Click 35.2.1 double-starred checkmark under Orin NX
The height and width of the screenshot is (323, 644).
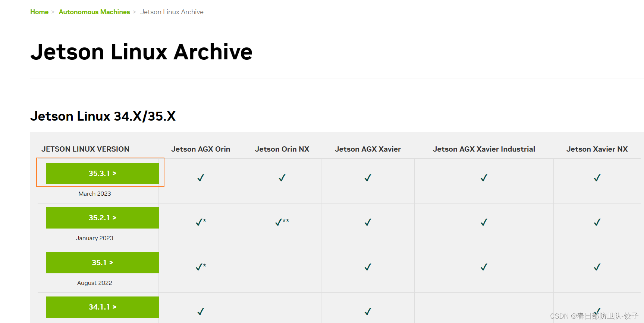click(282, 222)
